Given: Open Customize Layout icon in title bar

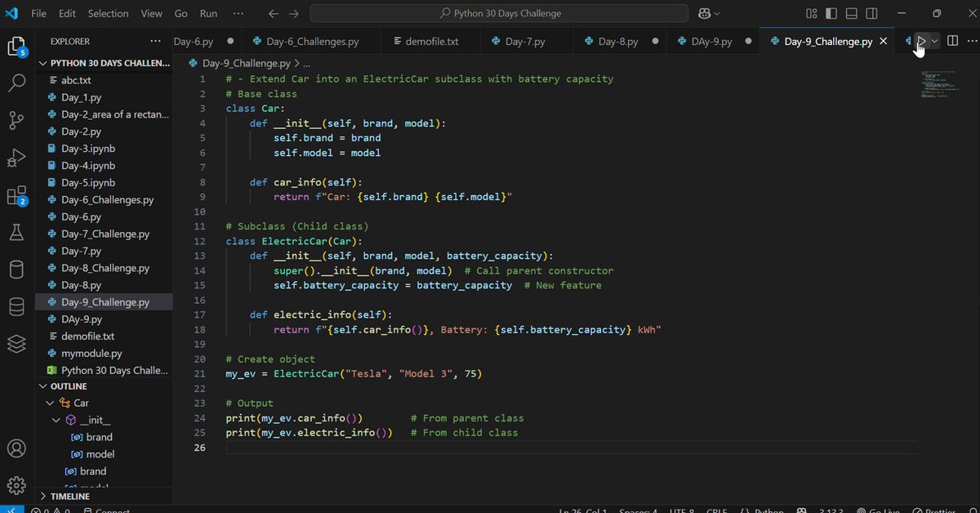Looking at the screenshot, I should pyautogui.click(x=811, y=14).
